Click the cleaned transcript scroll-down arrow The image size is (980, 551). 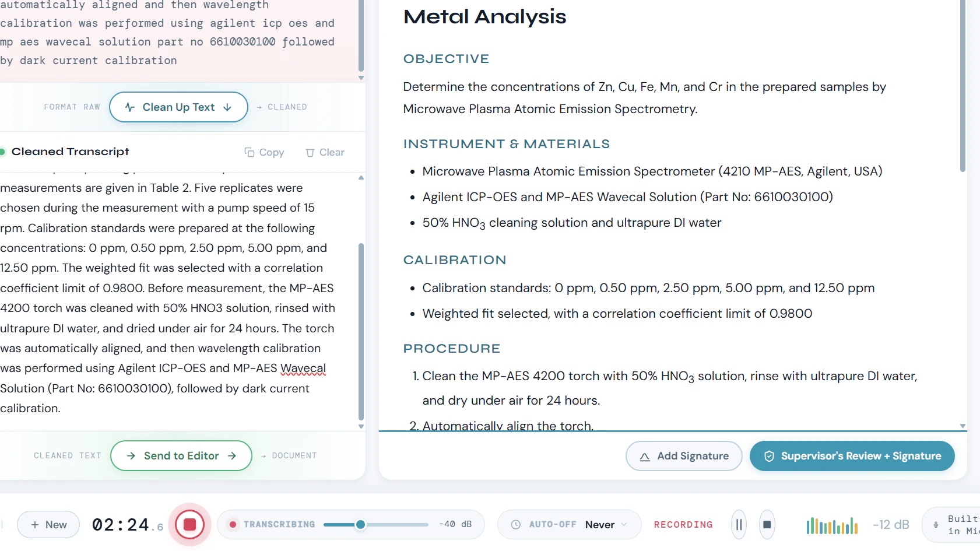[361, 426]
